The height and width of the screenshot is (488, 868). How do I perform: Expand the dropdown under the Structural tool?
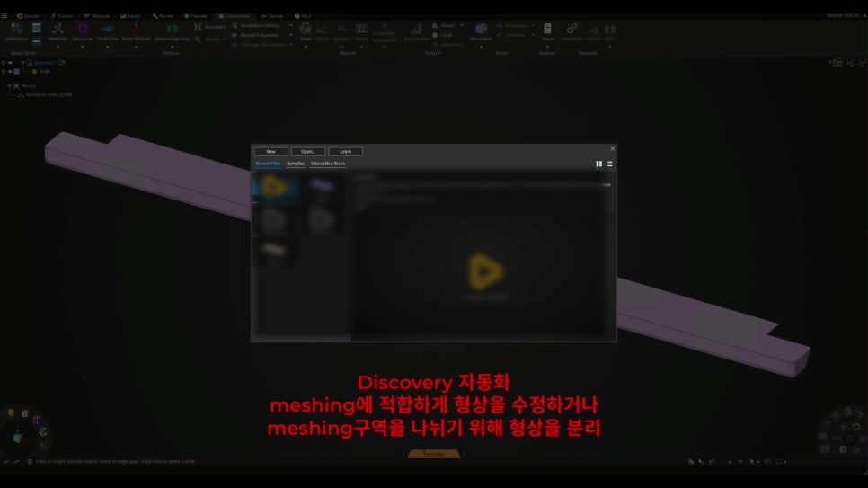point(83,47)
